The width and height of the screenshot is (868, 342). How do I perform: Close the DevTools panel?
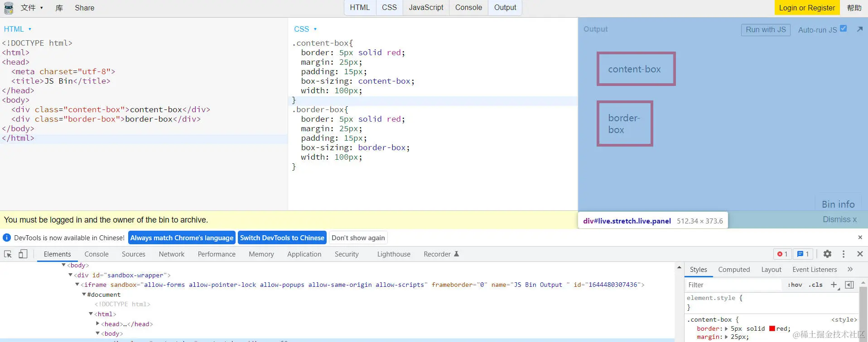860,254
